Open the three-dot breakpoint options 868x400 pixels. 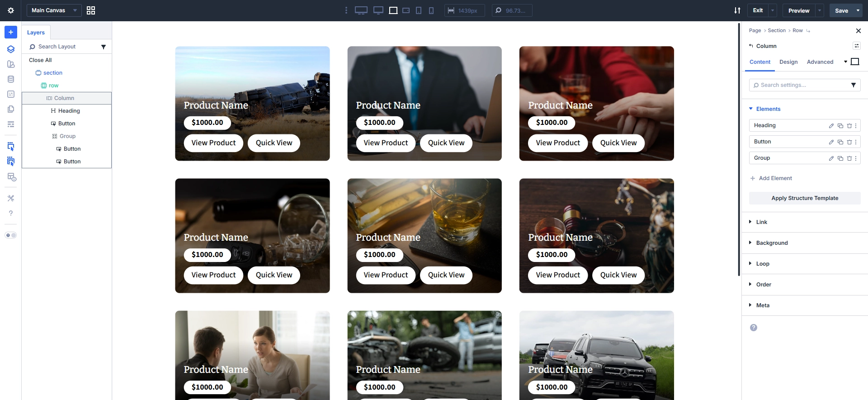(346, 10)
